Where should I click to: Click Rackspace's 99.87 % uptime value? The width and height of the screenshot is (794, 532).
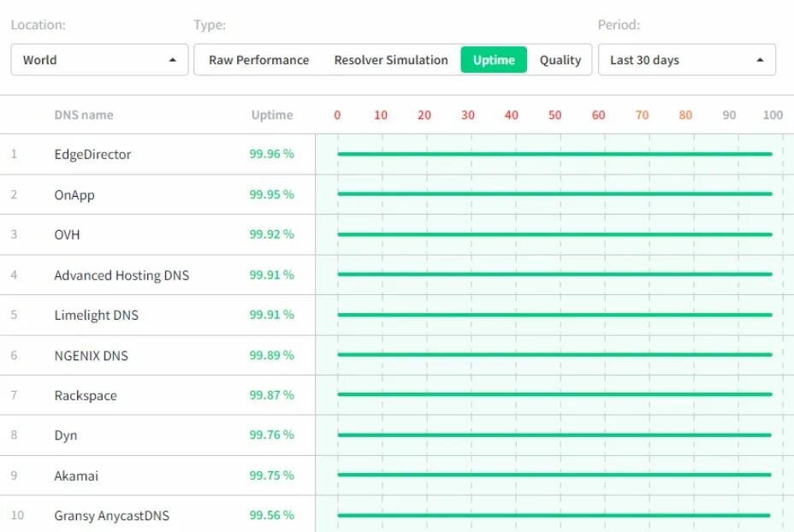tap(271, 395)
